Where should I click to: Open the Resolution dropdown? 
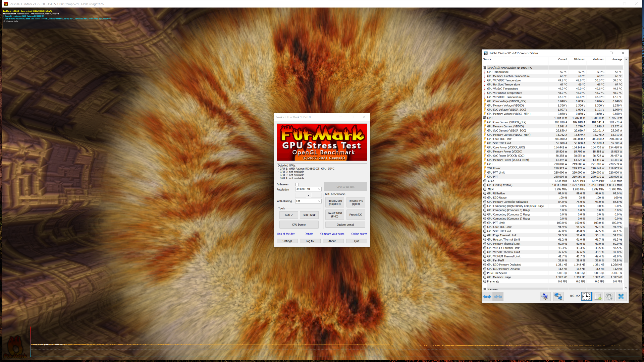(x=308, y=189)
